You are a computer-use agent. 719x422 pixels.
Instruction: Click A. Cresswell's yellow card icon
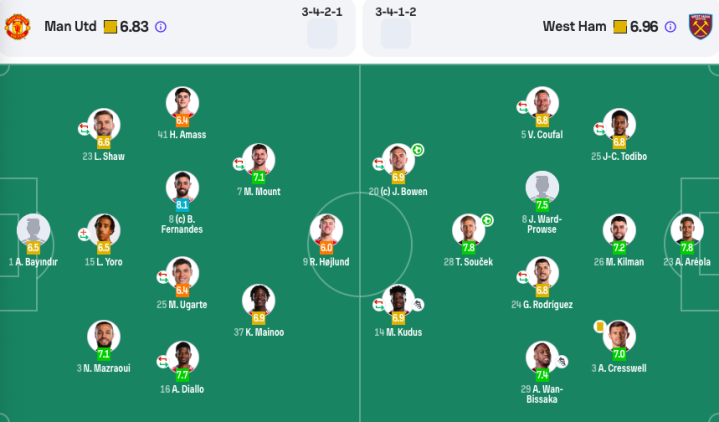599,326
